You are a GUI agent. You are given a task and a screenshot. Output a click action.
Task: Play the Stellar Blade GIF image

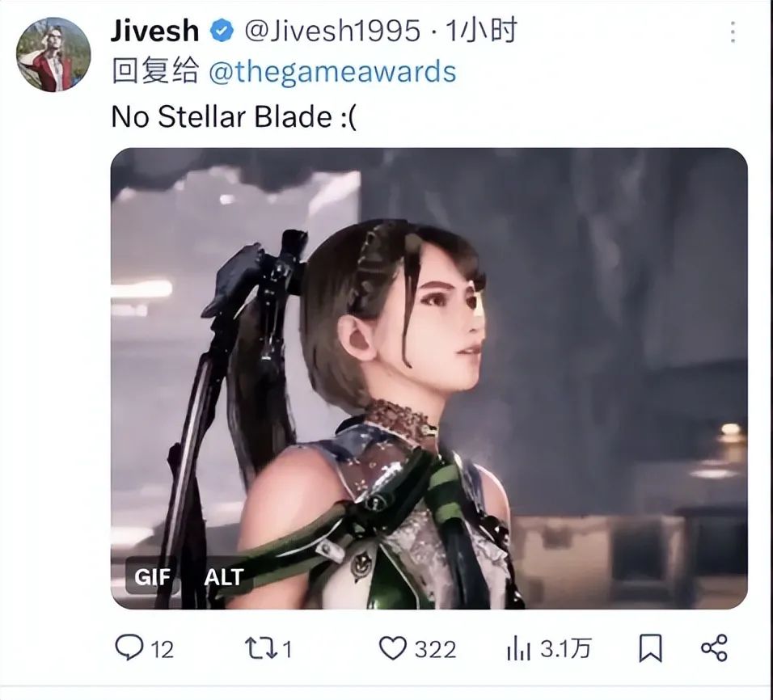(429, 378)
